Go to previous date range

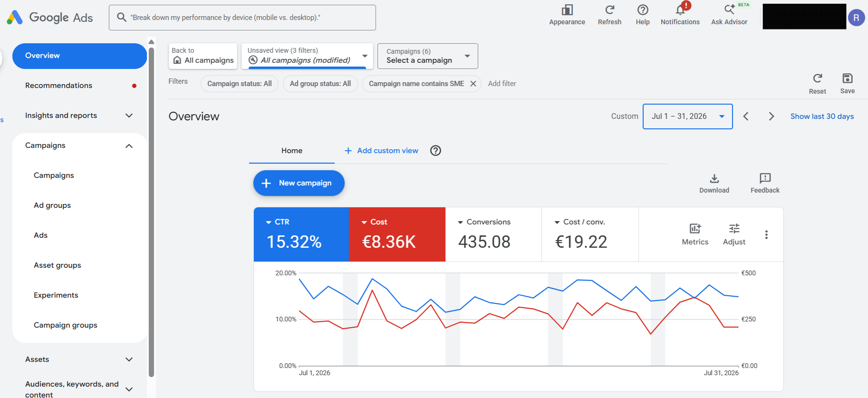point(746,116)
